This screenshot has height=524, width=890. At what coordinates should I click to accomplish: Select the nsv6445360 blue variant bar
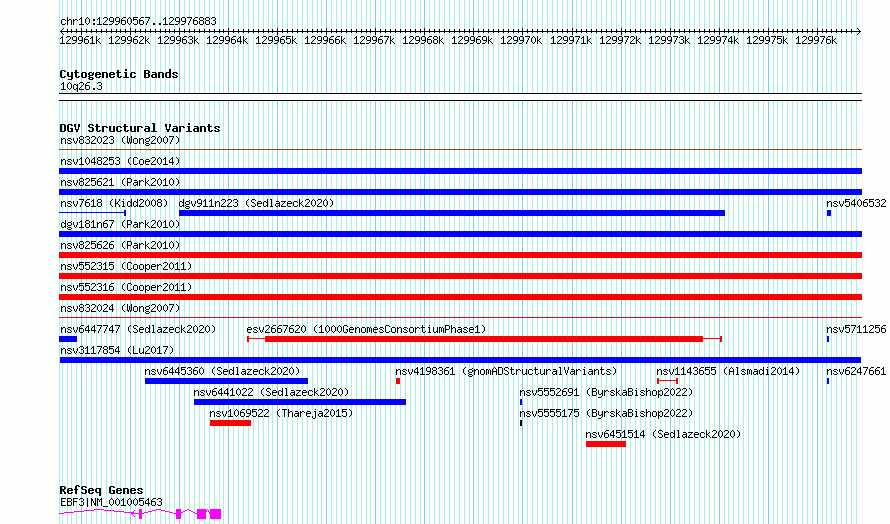pos(226,381)
